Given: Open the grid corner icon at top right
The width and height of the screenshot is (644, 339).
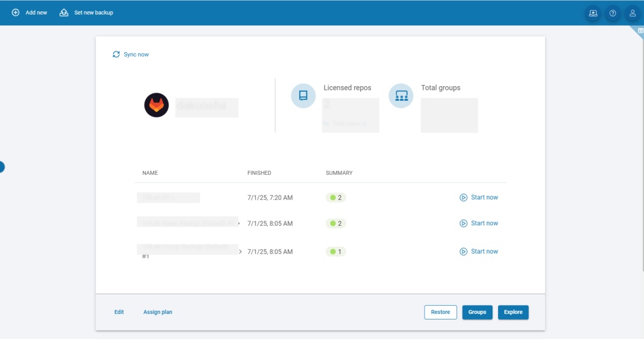Looking at the screenshot, I should click(640, 31).
